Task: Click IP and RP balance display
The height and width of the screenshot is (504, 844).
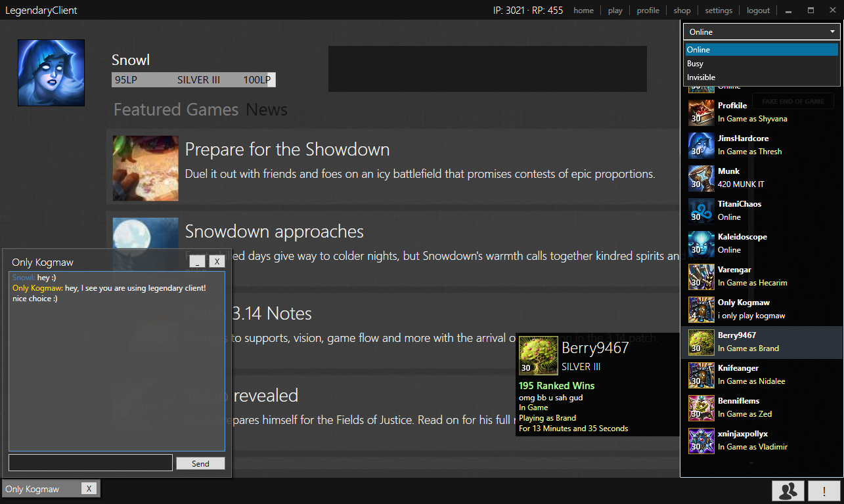Action: (528, 10)
